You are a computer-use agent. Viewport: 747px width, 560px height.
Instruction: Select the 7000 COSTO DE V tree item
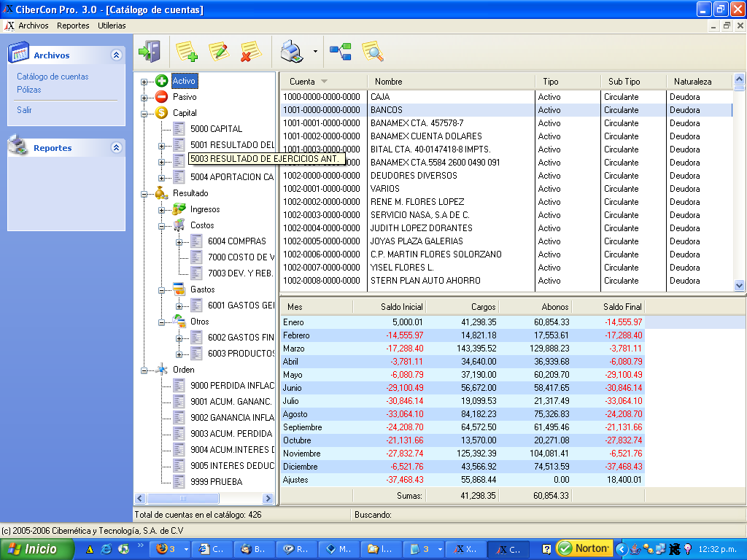241,257
